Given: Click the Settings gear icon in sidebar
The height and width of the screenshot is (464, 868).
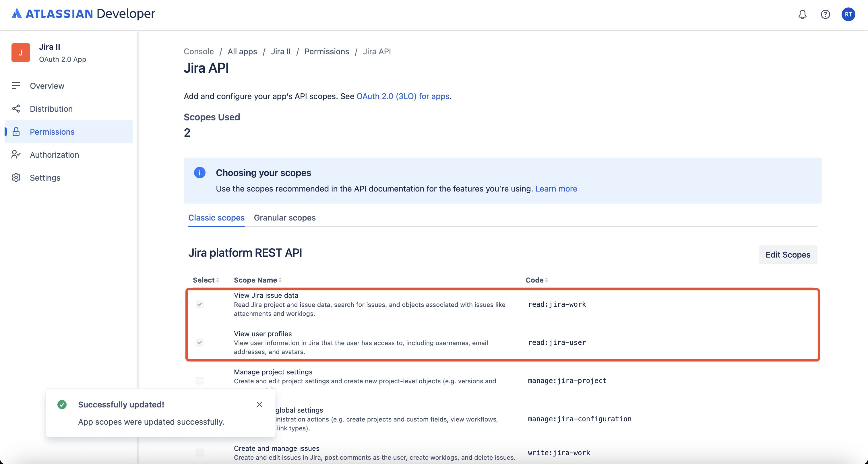Looking at the screenshot, I should point(16,177).
